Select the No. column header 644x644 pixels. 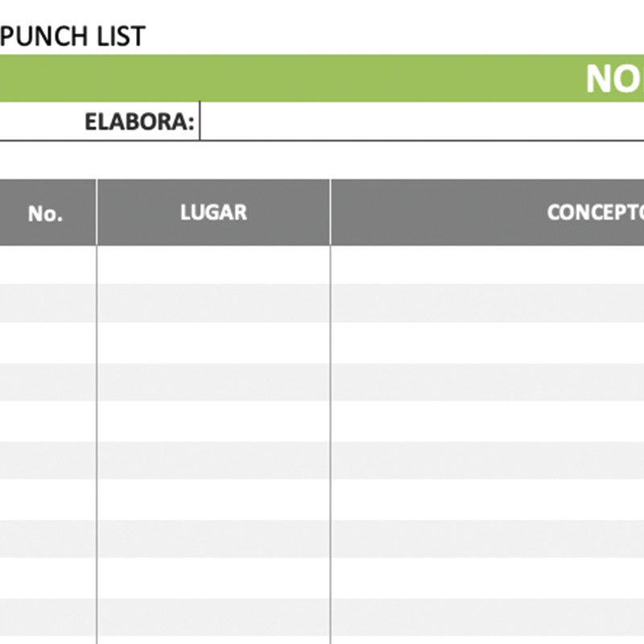click(45, 213)
